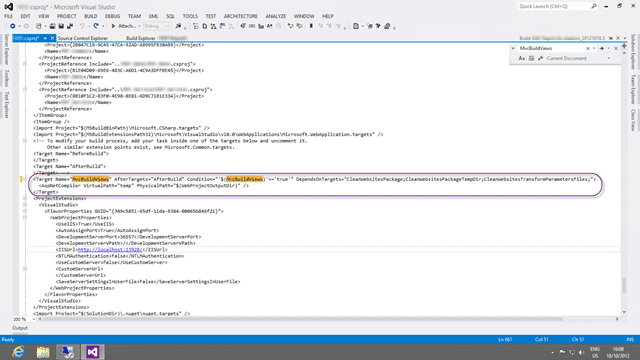The image size is (640, 360).
Task: Open the Toolbox side tab
Action: coord(6,78)
